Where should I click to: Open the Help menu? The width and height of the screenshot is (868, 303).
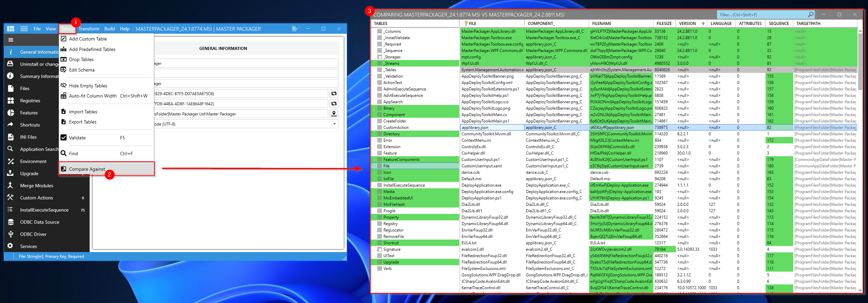tap(125, 29)
